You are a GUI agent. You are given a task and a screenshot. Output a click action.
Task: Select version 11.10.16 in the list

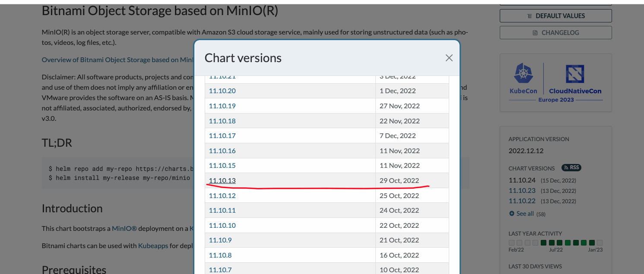222,151
